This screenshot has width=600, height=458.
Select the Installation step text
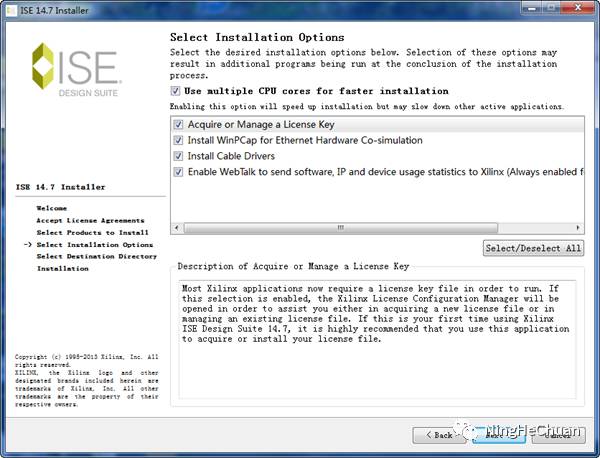[x=63, y=269]
